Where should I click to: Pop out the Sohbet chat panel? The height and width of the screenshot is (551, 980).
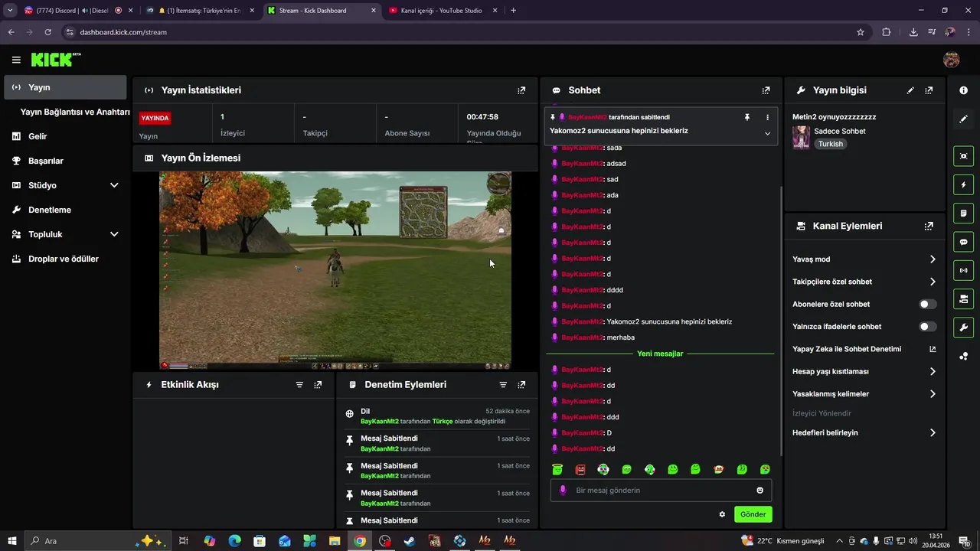(766, 90)
